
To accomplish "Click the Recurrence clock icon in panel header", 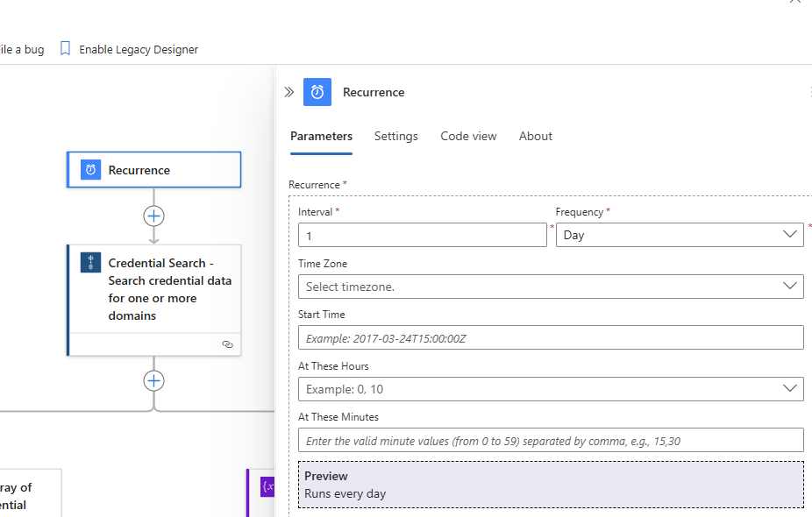I will pyautogui.click(x=317, y=92).
